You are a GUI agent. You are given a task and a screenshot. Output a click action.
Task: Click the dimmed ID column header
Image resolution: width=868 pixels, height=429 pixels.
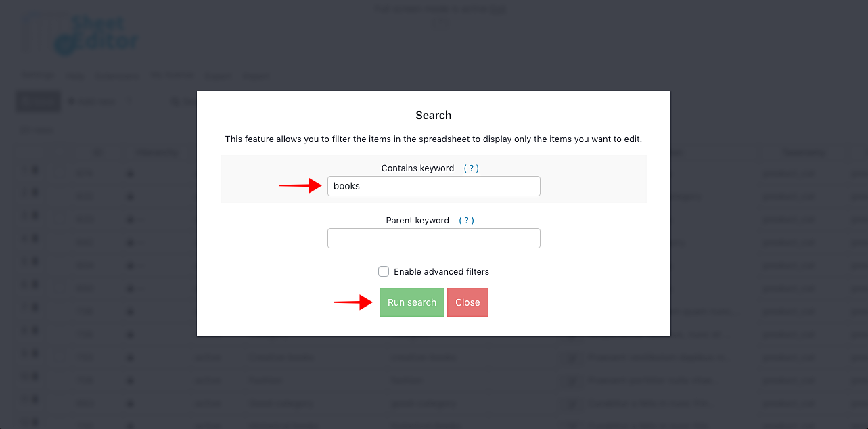[x=98, y=153]
